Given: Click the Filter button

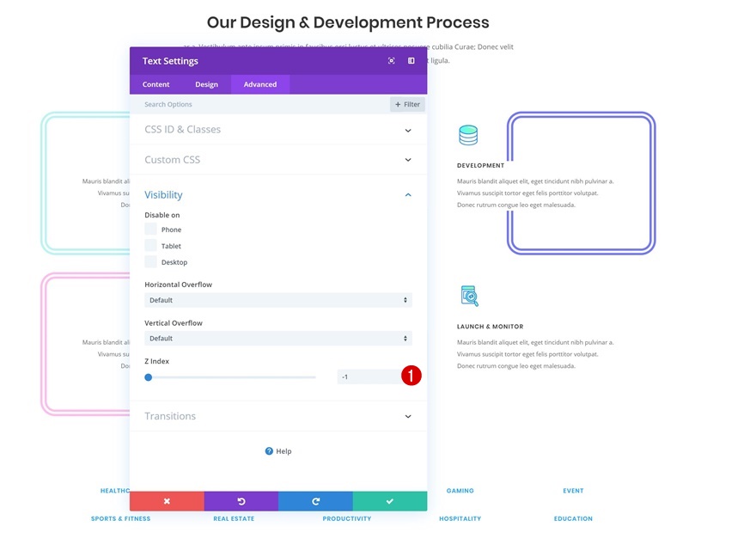Looking at the screenshot, I should pos(407,104).
